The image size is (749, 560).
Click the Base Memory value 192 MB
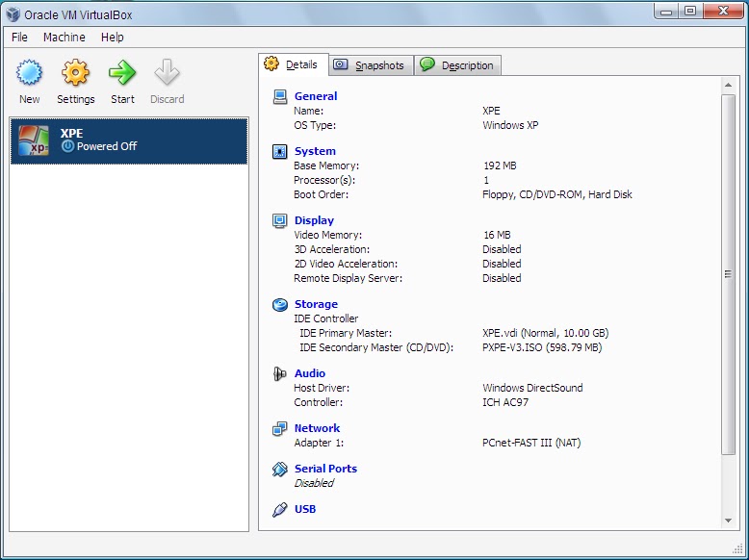coord(500,166)
